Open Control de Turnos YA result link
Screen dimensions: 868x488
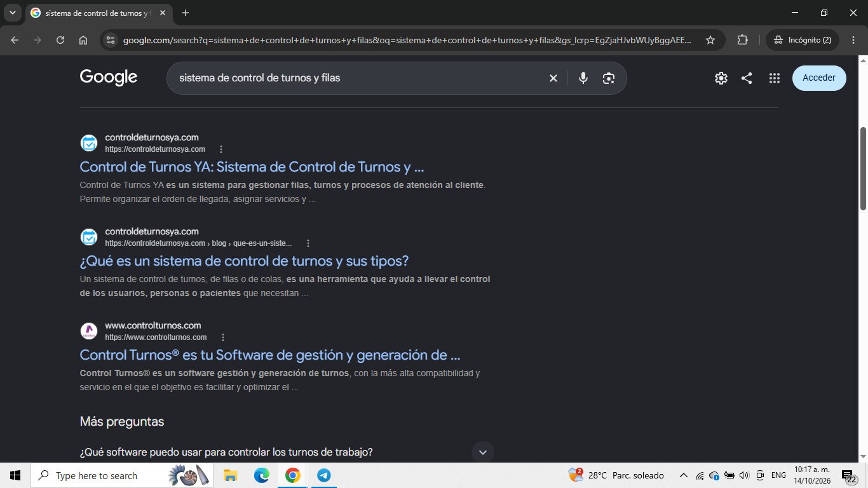pos(252,167)
